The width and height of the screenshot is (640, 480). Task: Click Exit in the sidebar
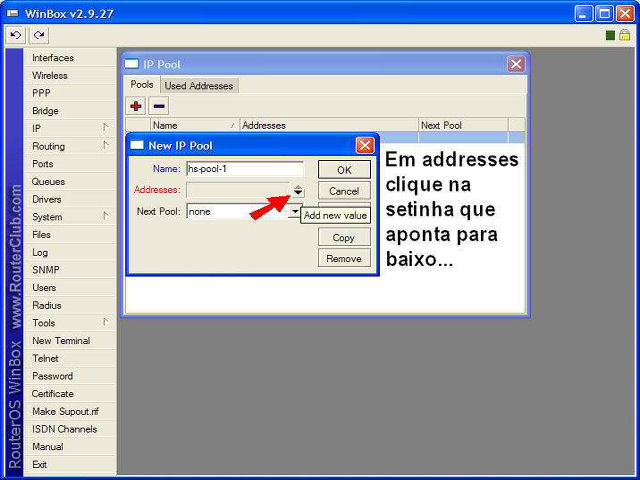pos(70,464)
